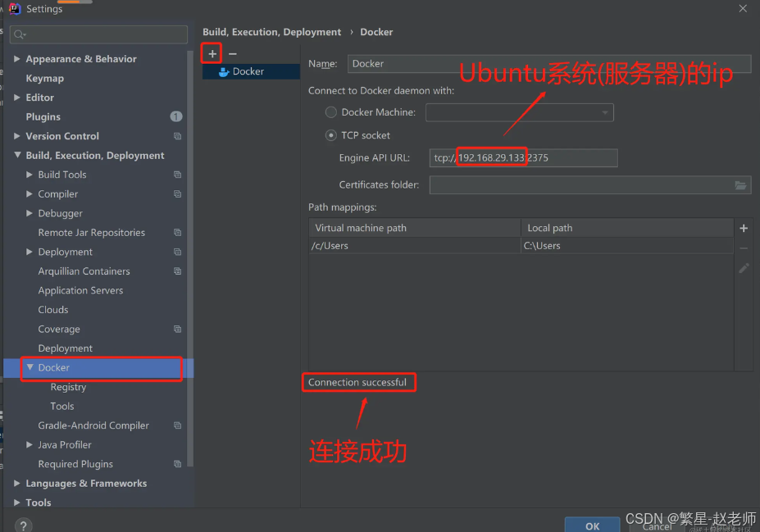Add a path mapping with plus icon
This screenshot has height=532, width=760.
(744, 228)
